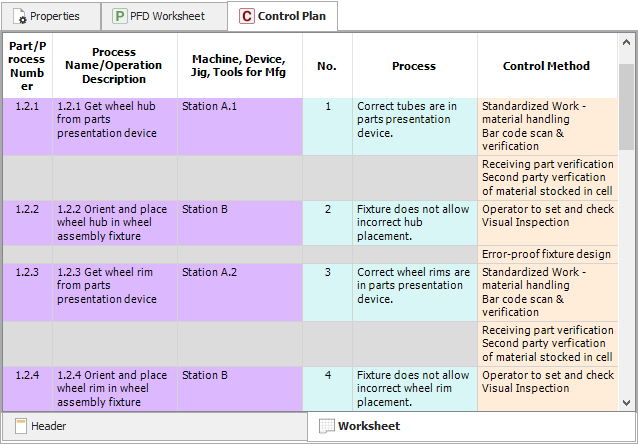
Task: Click the Control Method column header
Action: click(x=546, y=66)
